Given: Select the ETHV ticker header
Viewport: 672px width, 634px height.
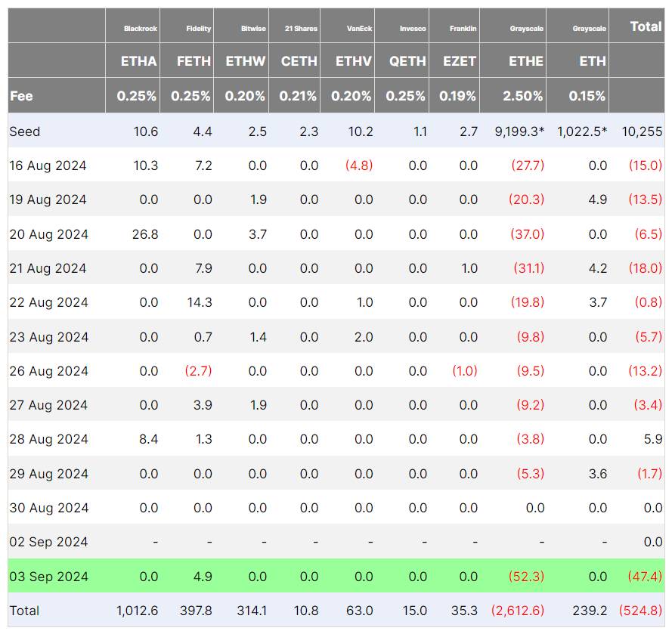Looking at the screenshot, I should (354, 61).
